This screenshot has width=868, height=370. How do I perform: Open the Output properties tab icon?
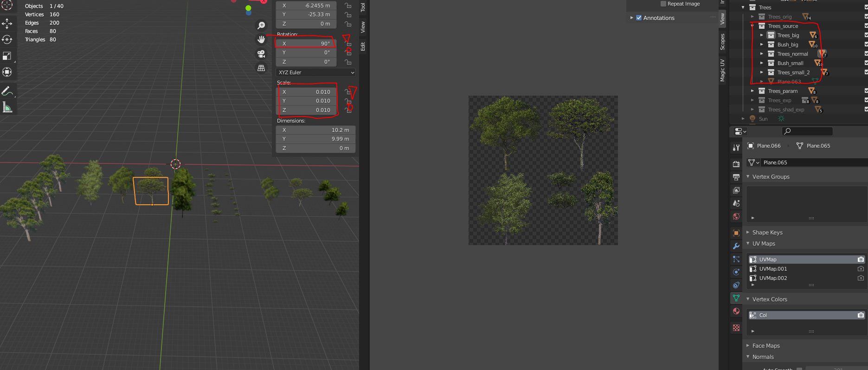pos(736,177)
